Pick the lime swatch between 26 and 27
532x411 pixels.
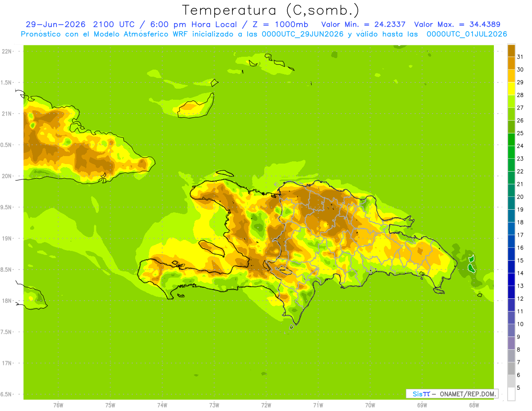(x=511, y=114)
